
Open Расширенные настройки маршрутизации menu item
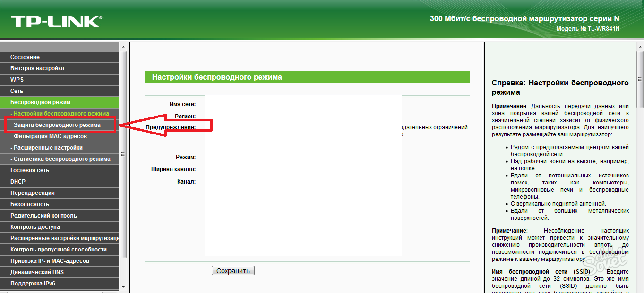point(59,238)
